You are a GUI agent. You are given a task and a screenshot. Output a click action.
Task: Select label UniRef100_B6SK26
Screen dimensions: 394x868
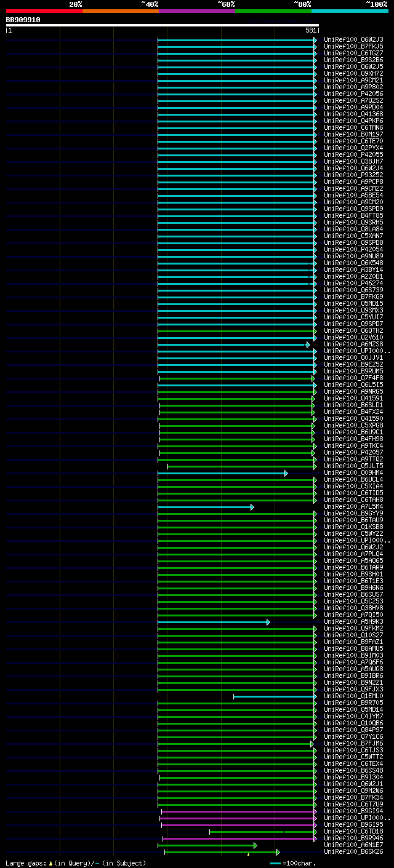tap(353, 851)
